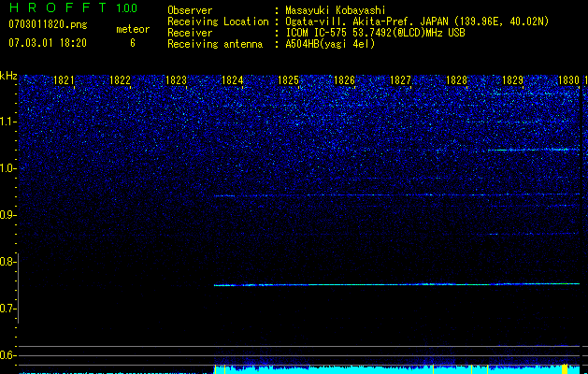This screenshot has width=588, height=374.
Task: Click the 1828 time axis label
Action: (457, 80)
